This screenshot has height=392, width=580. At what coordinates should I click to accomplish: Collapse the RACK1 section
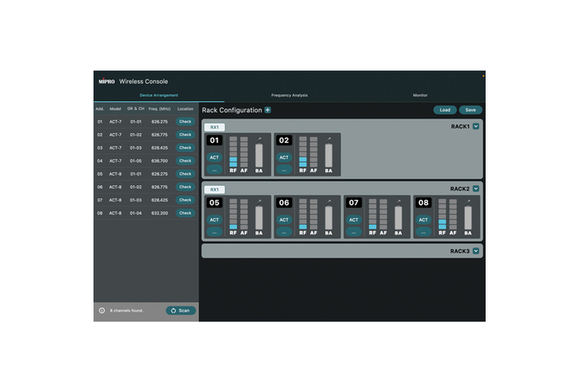coord(475,126)
